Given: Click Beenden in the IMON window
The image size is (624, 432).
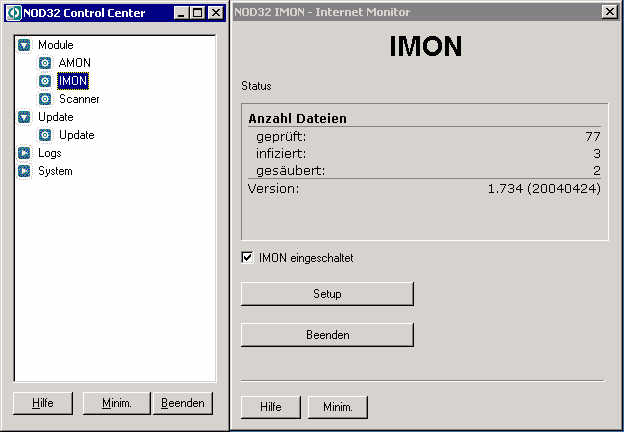Looking at the screenshot, I should [x=327, y=335].
